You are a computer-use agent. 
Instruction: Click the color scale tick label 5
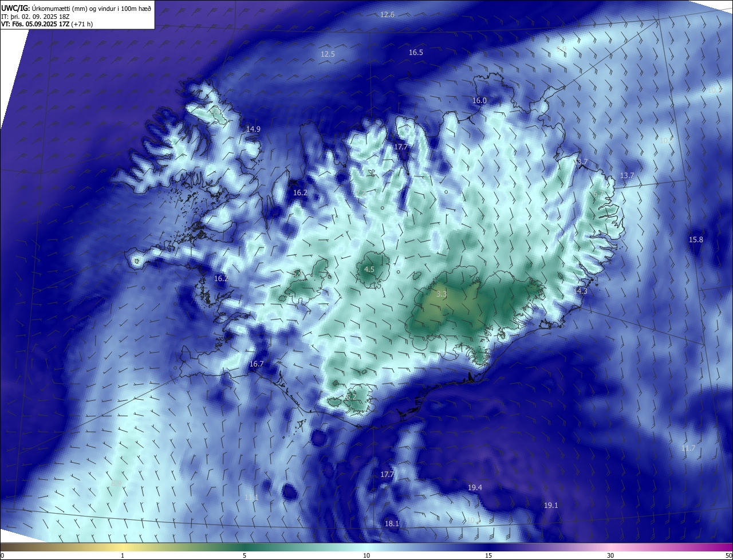245,555
